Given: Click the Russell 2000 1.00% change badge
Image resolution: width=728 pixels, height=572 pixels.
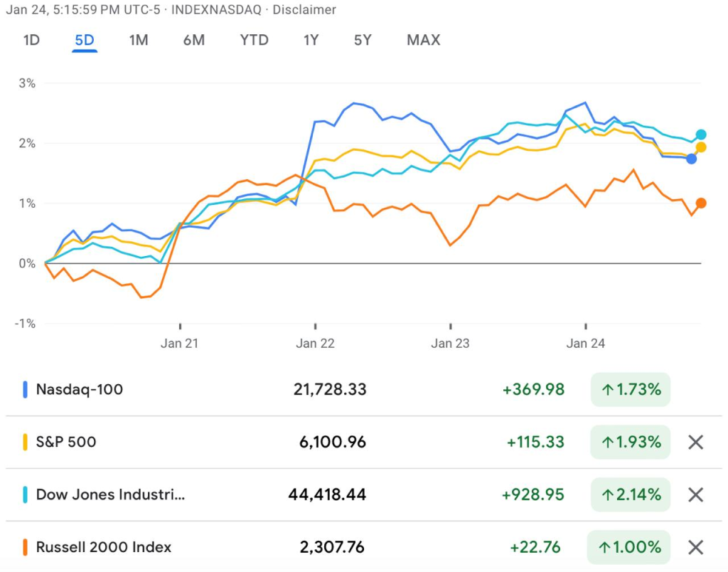Looking at the screenshot, I should click(630, 547).
